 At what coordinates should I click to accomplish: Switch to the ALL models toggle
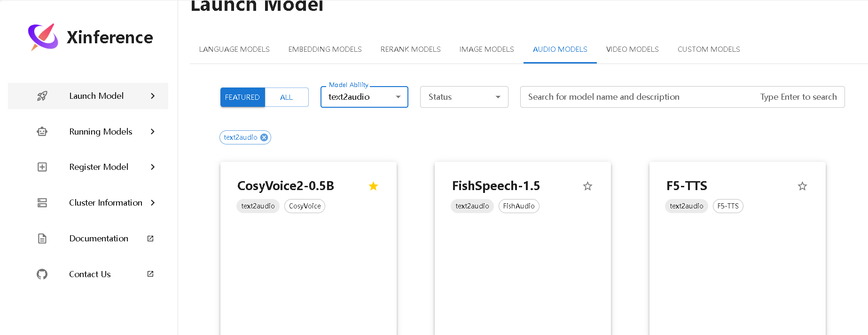(x=287, y=97)
